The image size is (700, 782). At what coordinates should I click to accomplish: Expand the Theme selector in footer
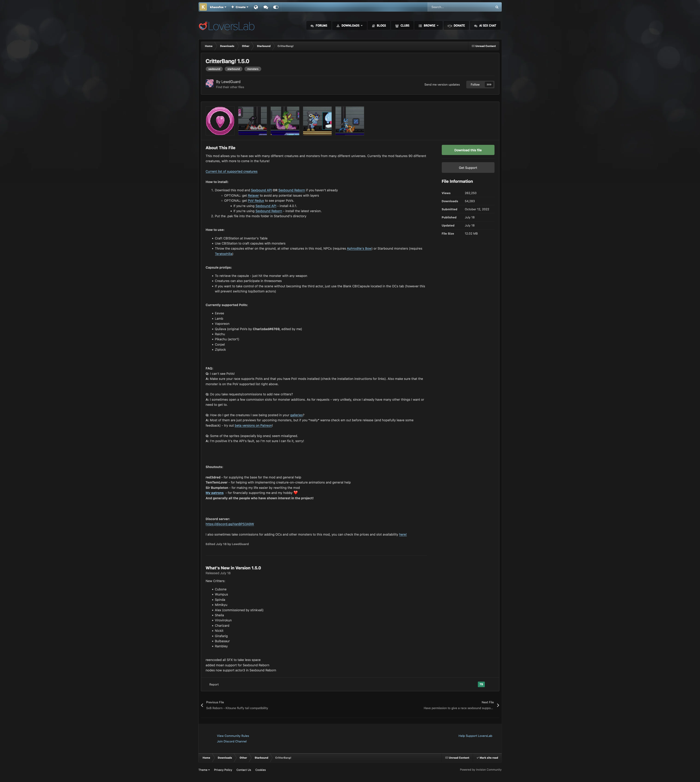(x=204, y=770)
